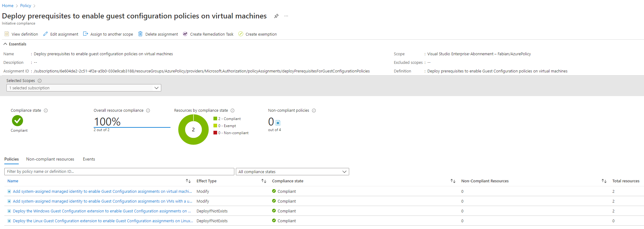
Task: Click info icon beside Non-compliant policies
Action: click(314, 111)
